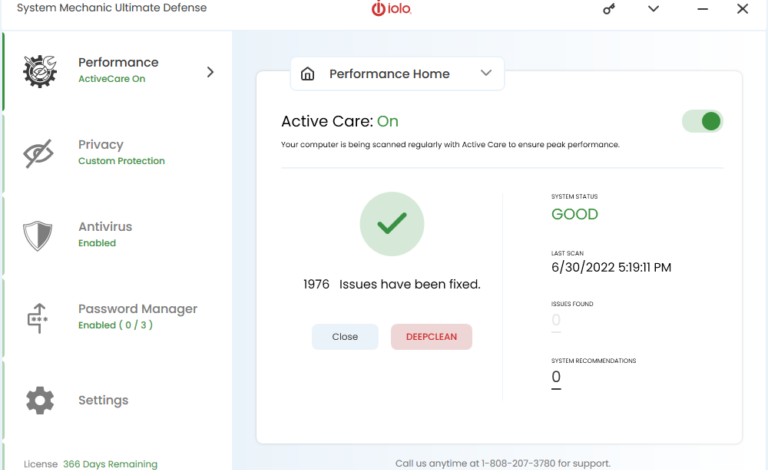This screenshot has width=768, height=470.
Task: Click the iolo logo
Action: point(391,8)
